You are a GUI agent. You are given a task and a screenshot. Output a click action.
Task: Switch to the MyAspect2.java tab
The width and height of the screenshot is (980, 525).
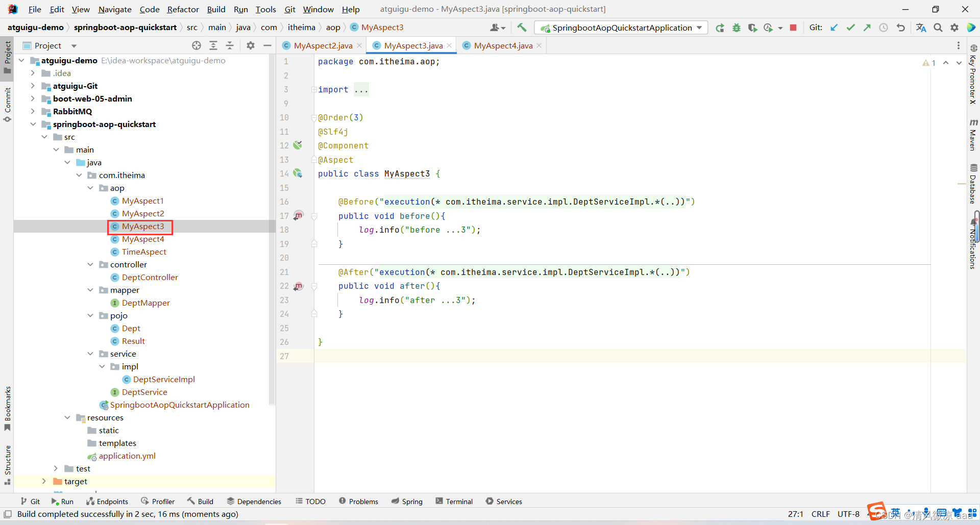pos(323,45)
